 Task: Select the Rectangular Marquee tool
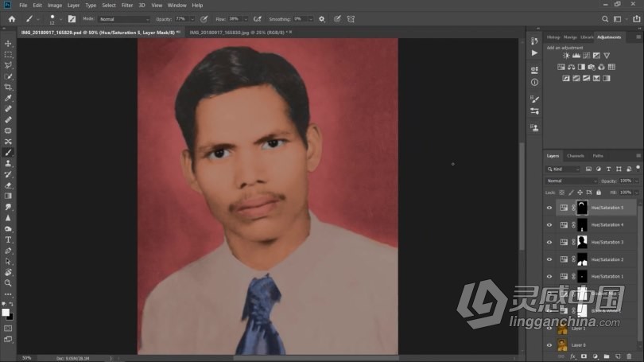[8, 55]
